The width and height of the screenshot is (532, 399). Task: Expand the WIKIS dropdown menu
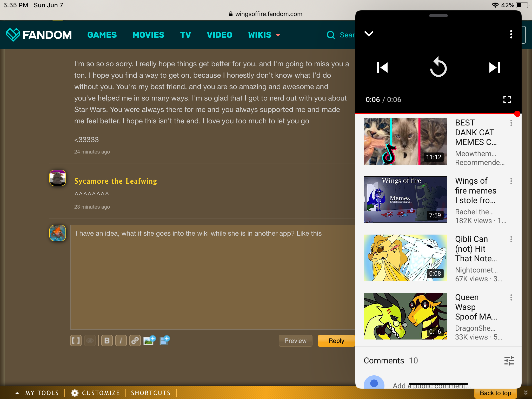(x=264, y=35)
